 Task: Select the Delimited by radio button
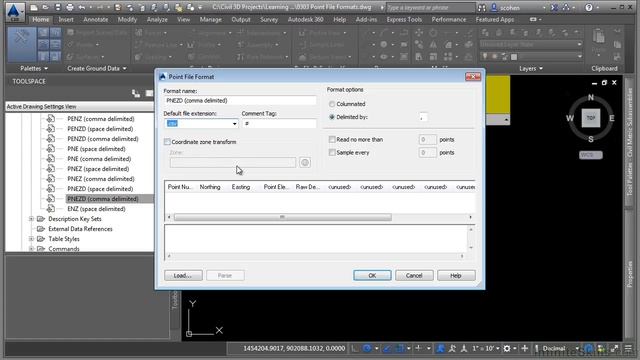click(332, 117)
